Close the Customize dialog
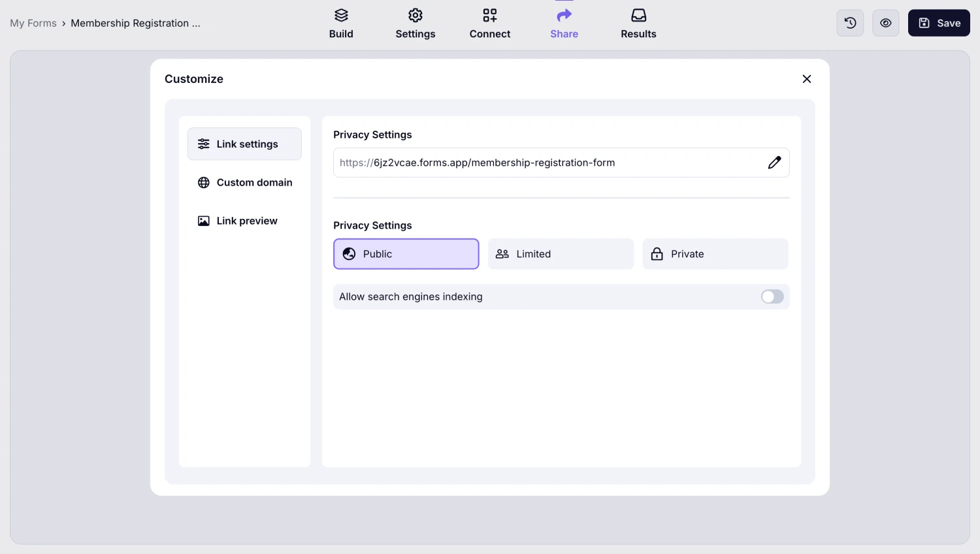The width and height of the screenshot is (980, 554). click(x=807, y=78)
